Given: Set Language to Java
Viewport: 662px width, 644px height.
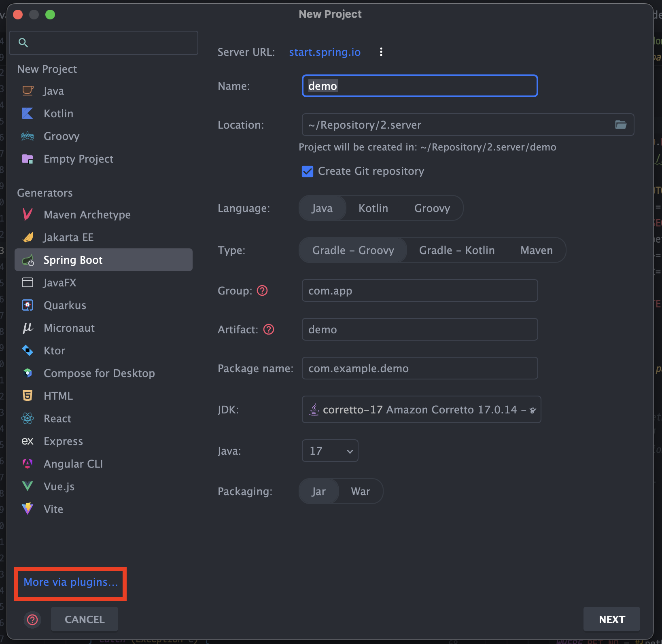Looking at the screenshot, I should click(x=322, y=208).
